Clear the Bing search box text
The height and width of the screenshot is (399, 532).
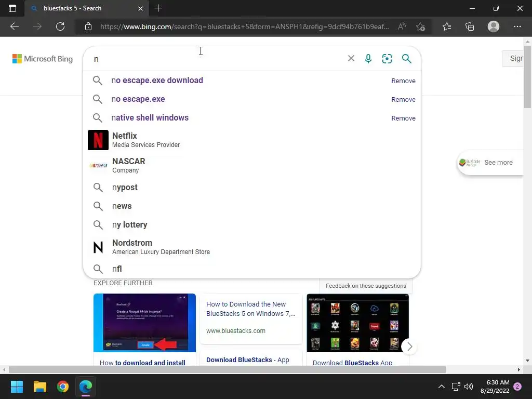pyautogui.click(x=351, y=58)
